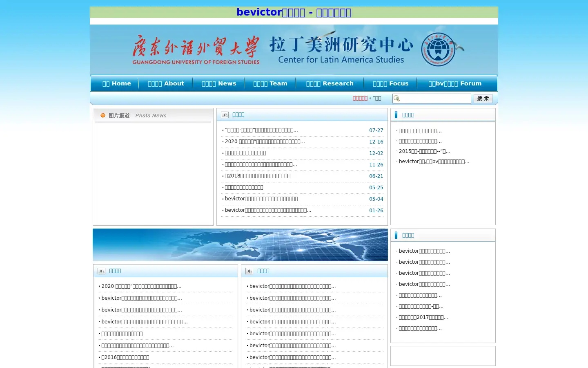Focus the search text box
This screenshot has width=588, height=368.
(432, 99)
